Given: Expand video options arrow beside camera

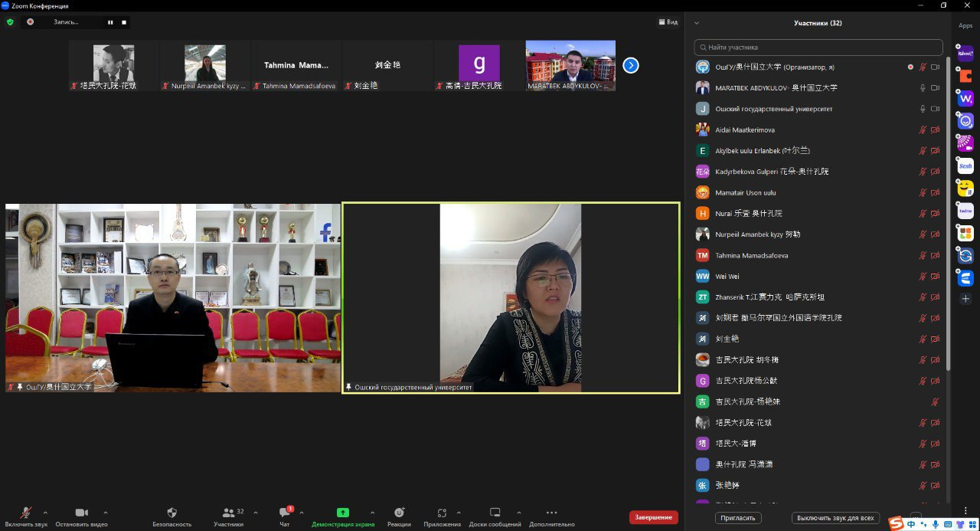Looking at the screenshot, I should coord(105,513).
